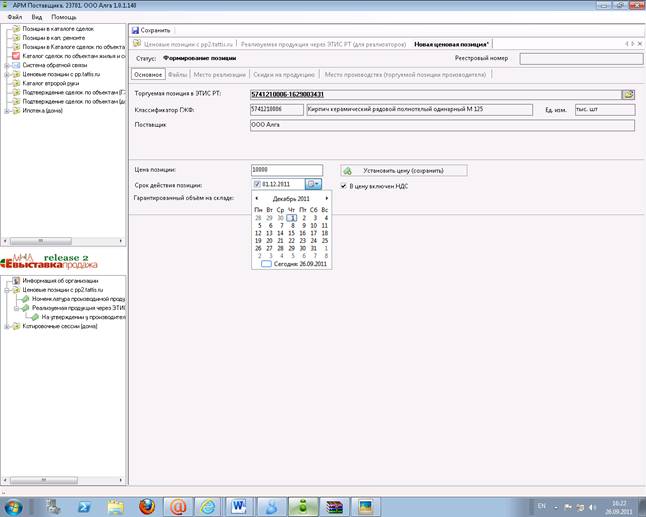The width and height of the screenshot is (646, 517).
Task: Toggle the checkbox inside the Срок действия date field
Action: point(257,184)
